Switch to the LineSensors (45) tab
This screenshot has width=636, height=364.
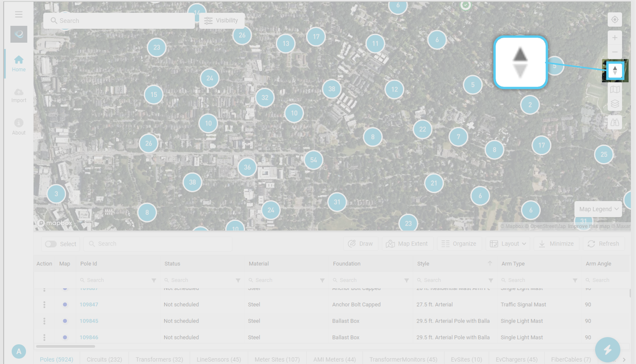pos(219,359)
